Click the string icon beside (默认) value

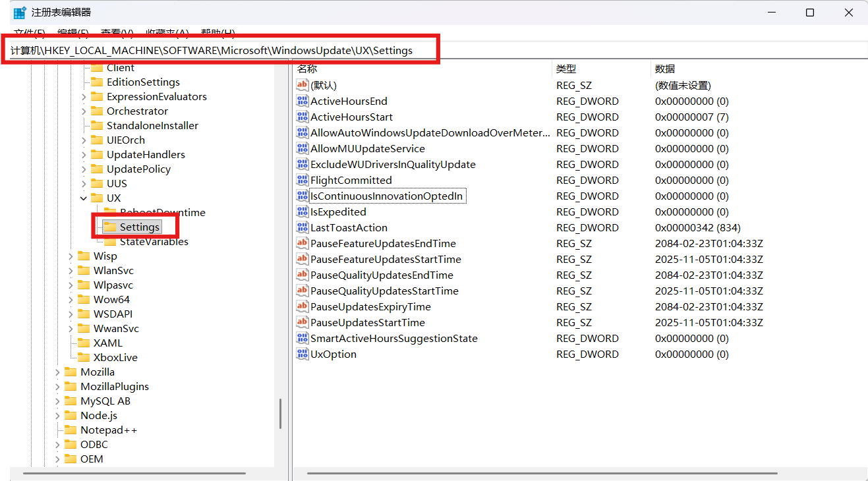[303, 85]
